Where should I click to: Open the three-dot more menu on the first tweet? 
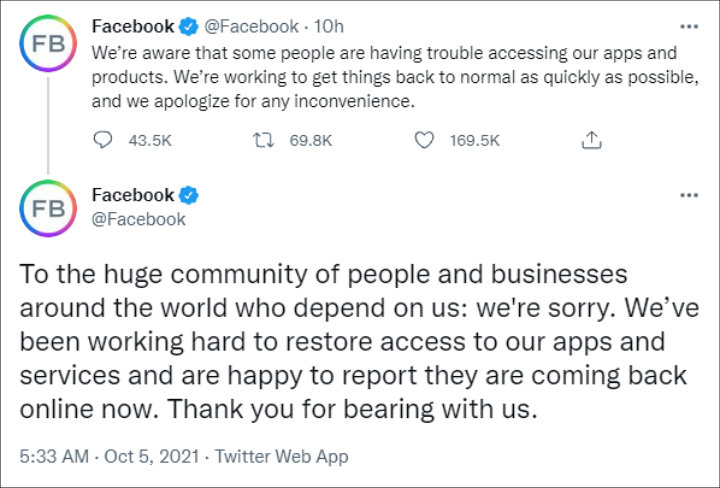[x=689, y=27]
